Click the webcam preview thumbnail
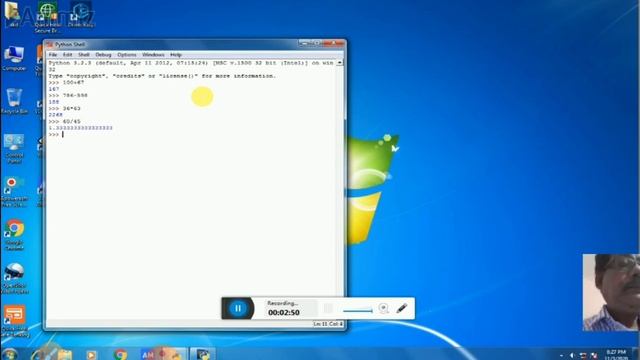 tap(611, 292)
